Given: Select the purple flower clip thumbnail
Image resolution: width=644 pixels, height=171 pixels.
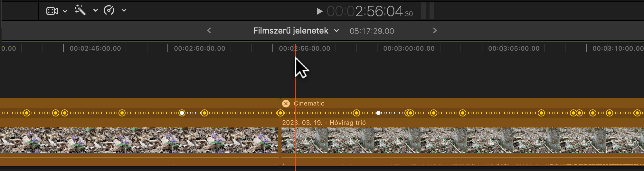Looking at the screenshot, I should 138,140.
